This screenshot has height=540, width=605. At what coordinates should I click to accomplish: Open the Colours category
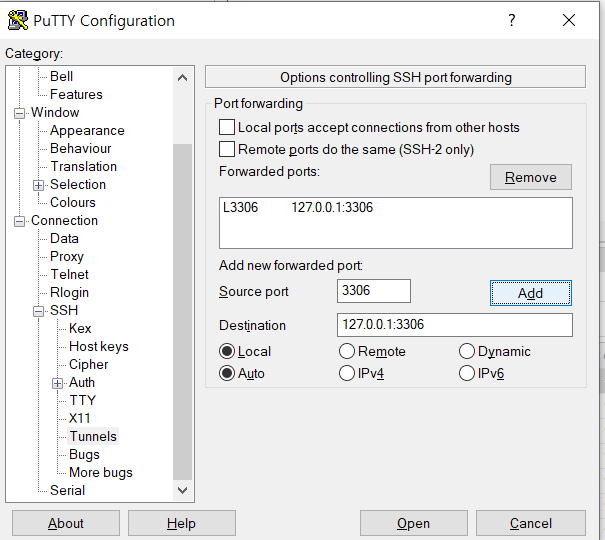tap(73, 202)
